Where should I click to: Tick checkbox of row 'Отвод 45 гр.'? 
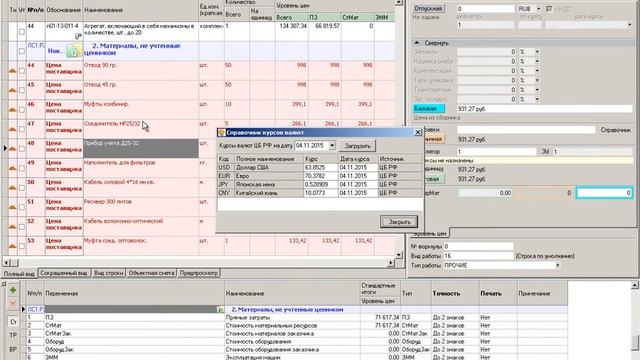[22, 90]
